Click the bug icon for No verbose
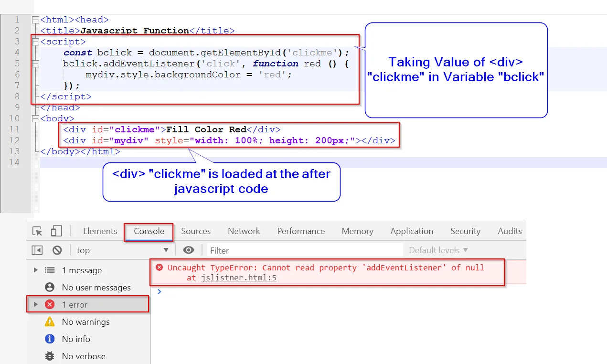Viewport: 607px width, 364px height. point(50,356)
